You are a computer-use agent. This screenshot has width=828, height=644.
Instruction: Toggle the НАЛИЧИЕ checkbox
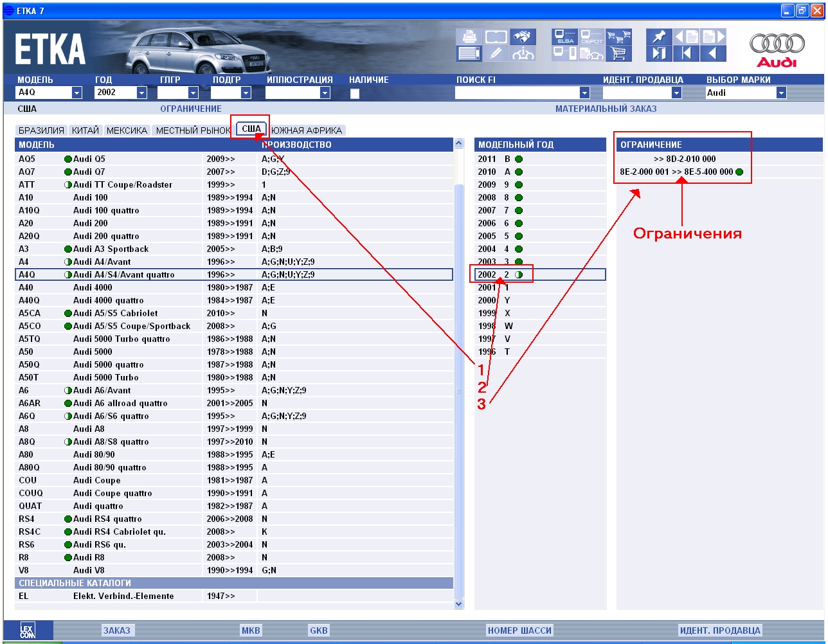[354, 93]
